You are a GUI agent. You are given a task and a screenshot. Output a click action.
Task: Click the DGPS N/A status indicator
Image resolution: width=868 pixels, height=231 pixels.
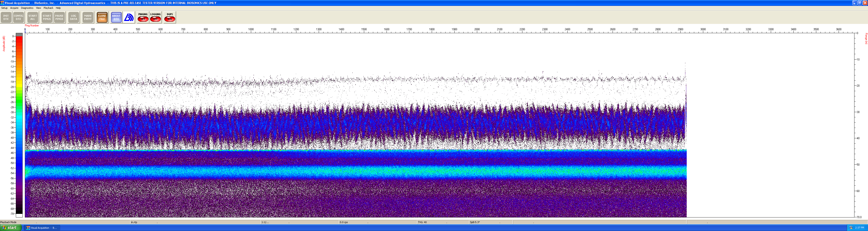click(x=170, y=18)
